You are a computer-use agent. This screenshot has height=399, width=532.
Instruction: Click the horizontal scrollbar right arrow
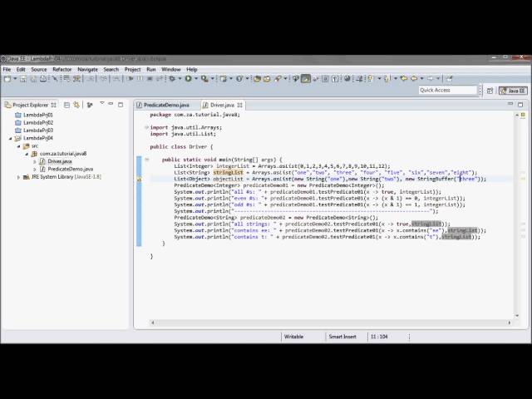coord(510,323)
